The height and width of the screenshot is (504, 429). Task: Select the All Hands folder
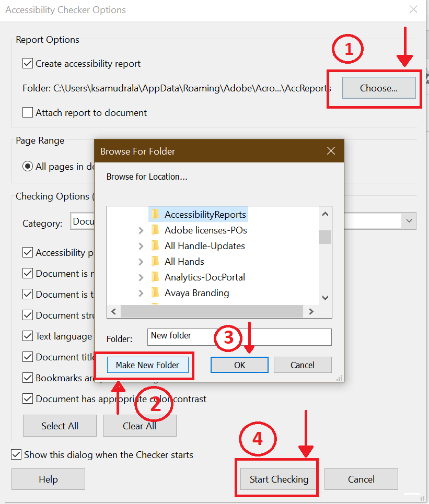click(x=184, y=262)
